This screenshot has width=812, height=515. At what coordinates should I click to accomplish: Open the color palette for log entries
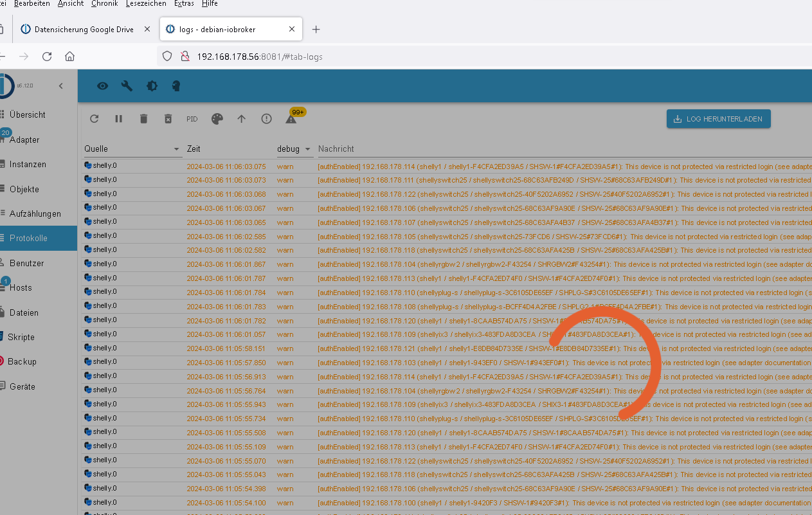coord(217,119)
